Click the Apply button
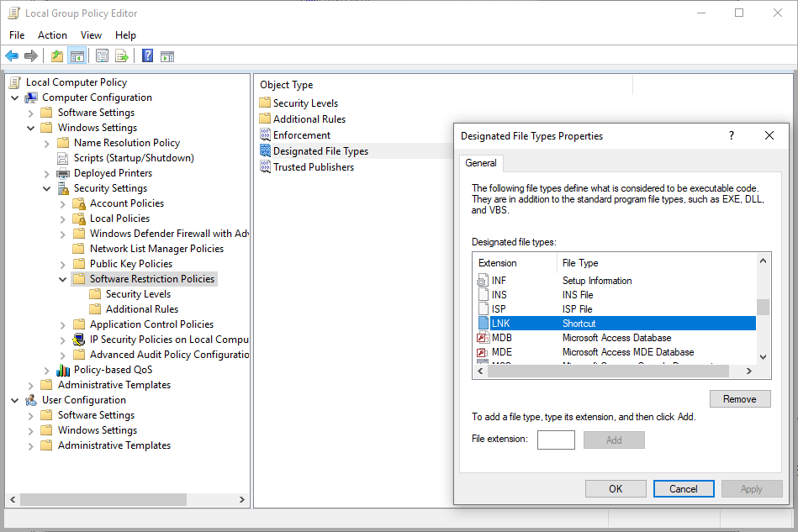Screen dimensions: 798x532 click(752, 489)
